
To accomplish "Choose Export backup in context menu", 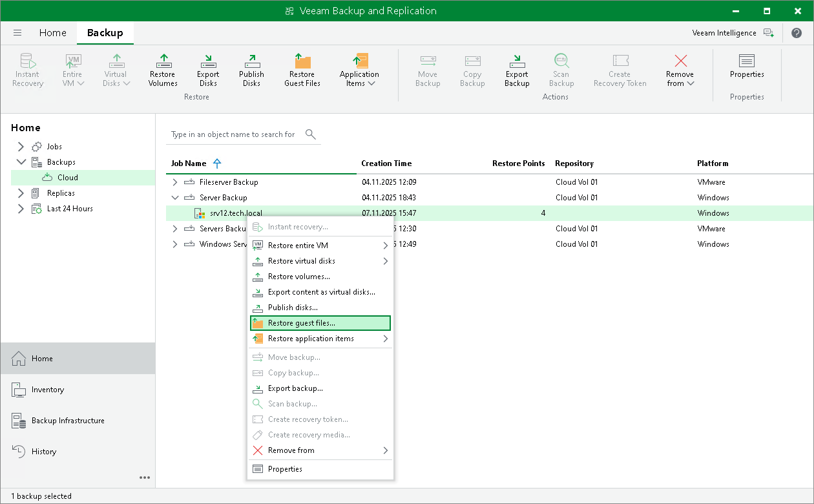I will (x=295, y=388).
